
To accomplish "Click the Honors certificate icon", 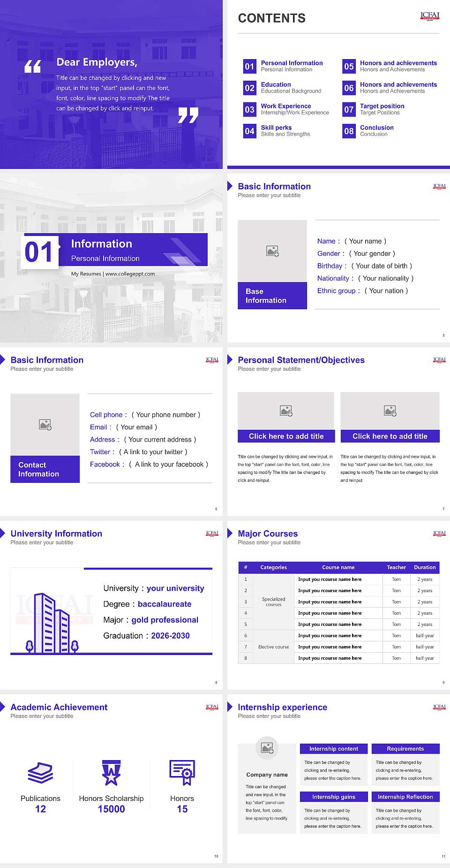I will pos(182,773).
